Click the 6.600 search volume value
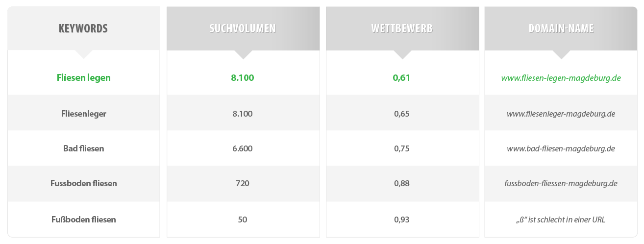 (243, 148)
